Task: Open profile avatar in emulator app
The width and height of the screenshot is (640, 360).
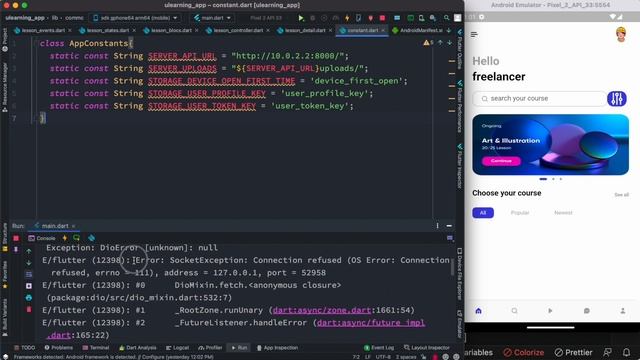Action: [621, 35]
